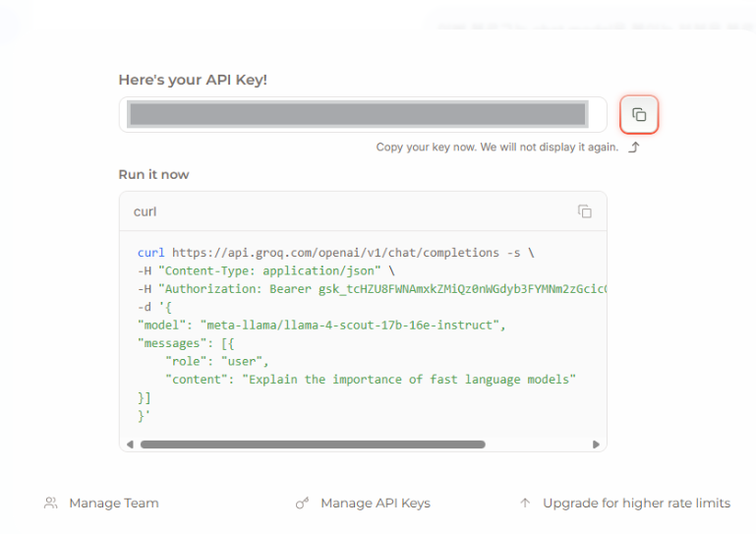
Task: Click the "Copy your key now" notice
Action: (497, 148)
